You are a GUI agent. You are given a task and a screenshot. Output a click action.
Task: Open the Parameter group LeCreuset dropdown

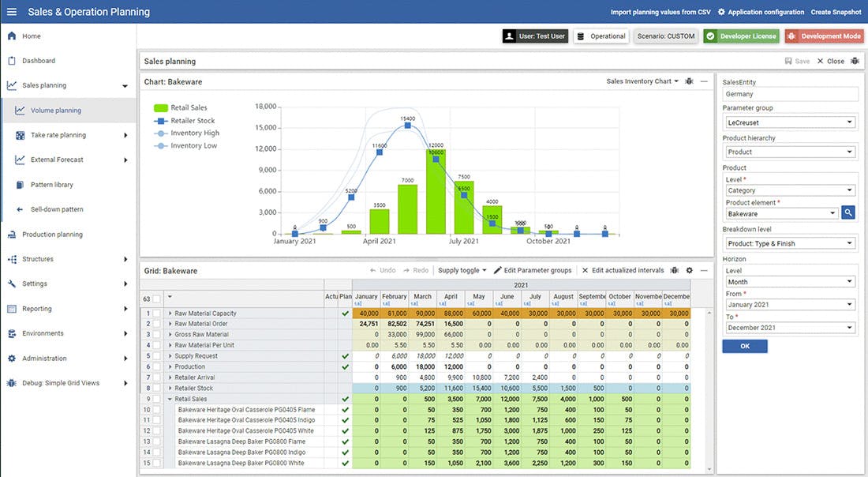(788, 122)
